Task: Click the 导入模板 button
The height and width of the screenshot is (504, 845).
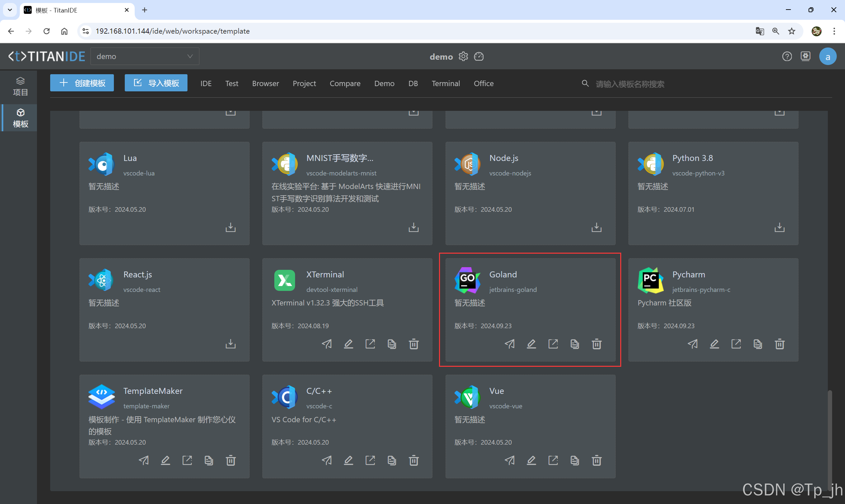Action: 156,83
